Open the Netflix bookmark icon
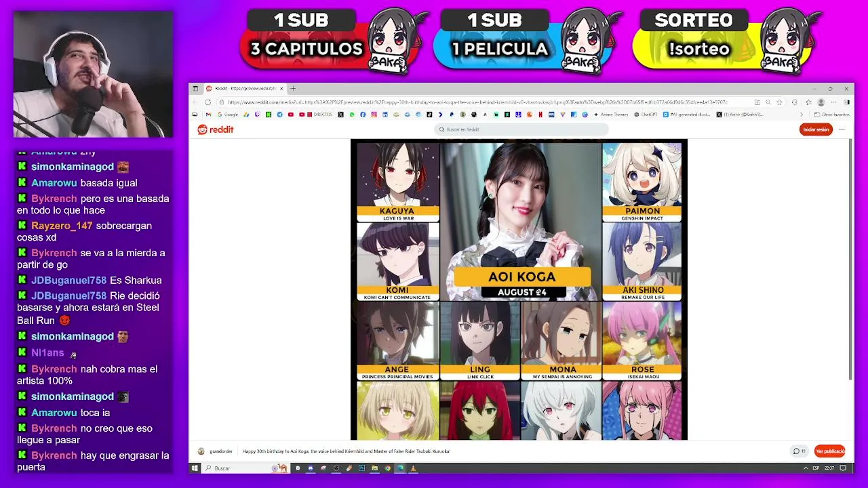 click(540, 115)
